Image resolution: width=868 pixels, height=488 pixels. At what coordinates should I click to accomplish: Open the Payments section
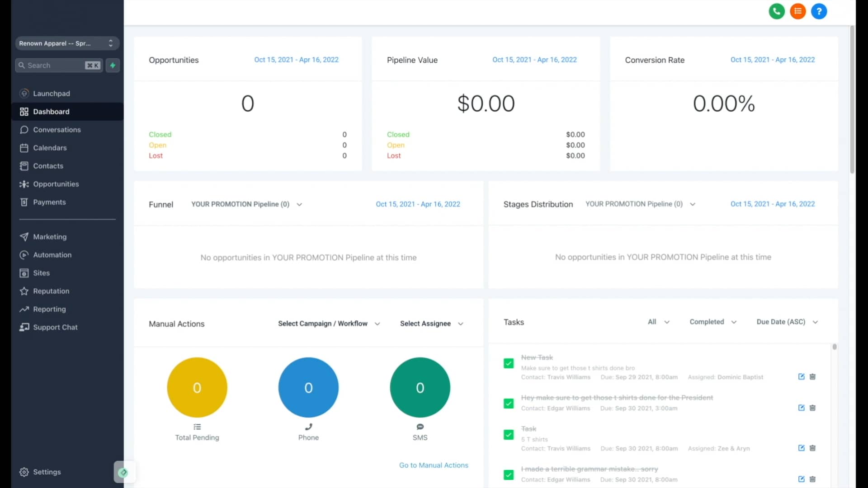[x=47, y=202]
